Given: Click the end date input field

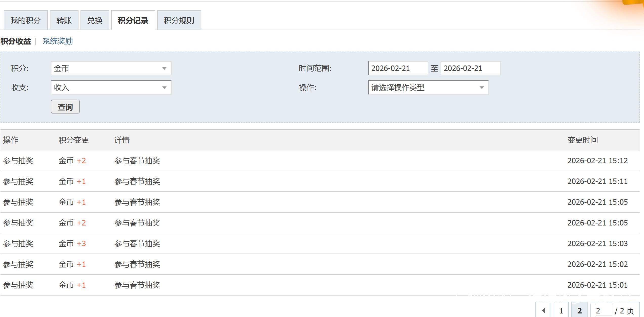Looking at the screenshot, I should click(470, 68).
